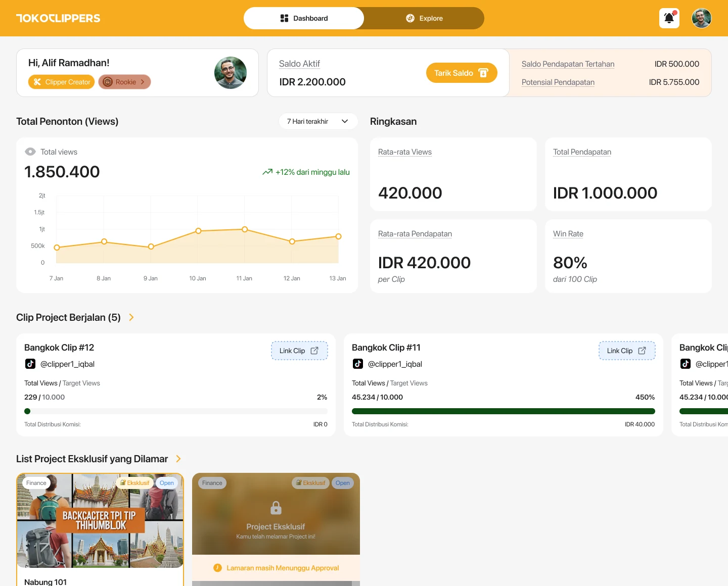Click the Potensial Pendapatan link

tap(558, 82)
